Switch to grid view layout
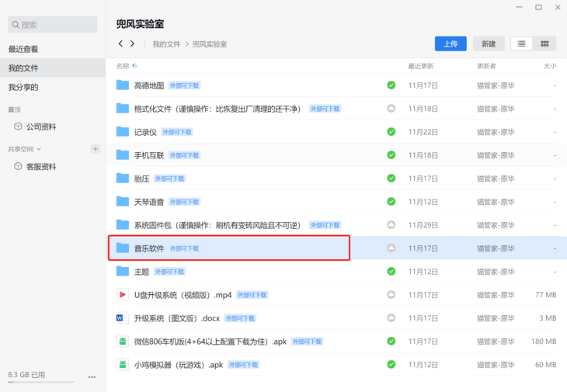This screenshot has height=392, width=567. pyautogui.click(x=544, y=43)
